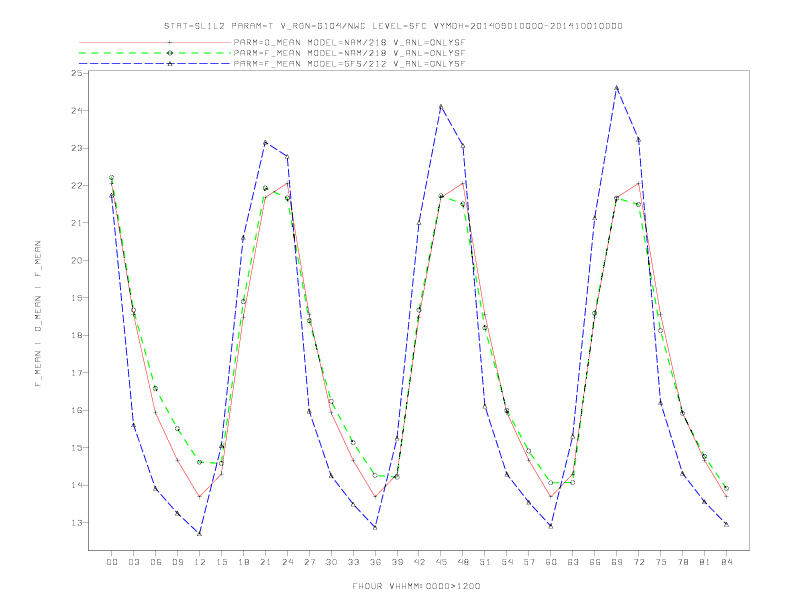Click x-axis forecast hour label 69

coord(617,562)
